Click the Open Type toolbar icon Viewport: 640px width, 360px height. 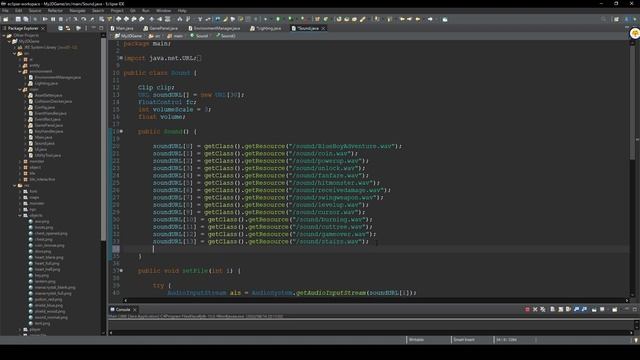339,19
